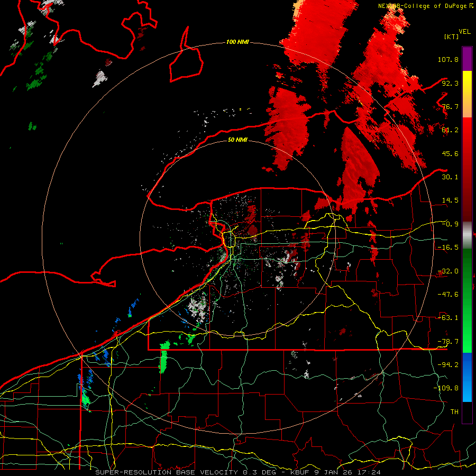The height and width of the screenshot is (476, 476).
Task: Pick the purple segment of velocity color bar
Action: click(467, 59)
